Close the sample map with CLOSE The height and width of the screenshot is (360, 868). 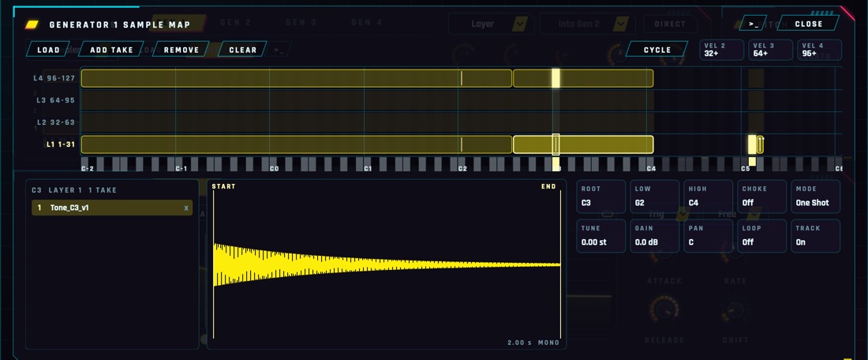pyautogui.click(x=808, y=24)
